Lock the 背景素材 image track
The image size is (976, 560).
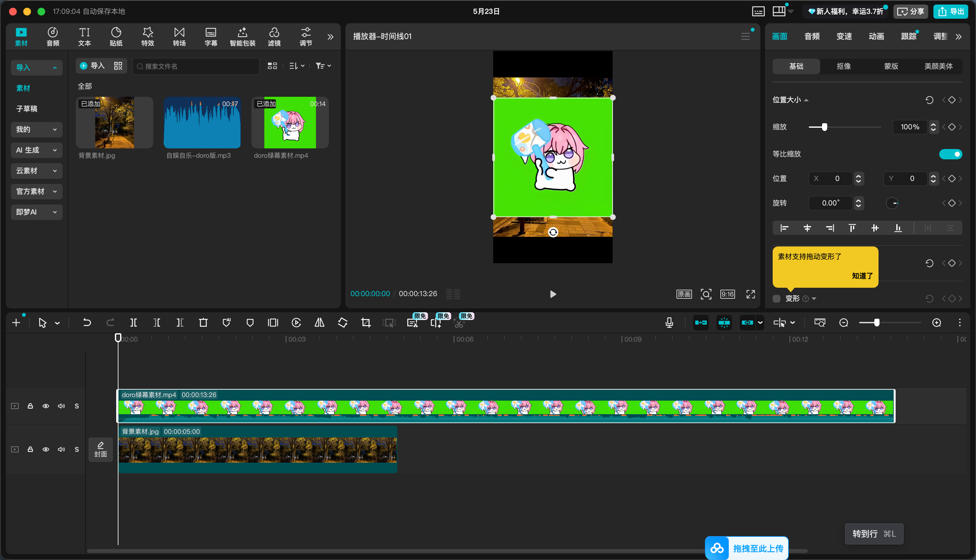[30, 450]
